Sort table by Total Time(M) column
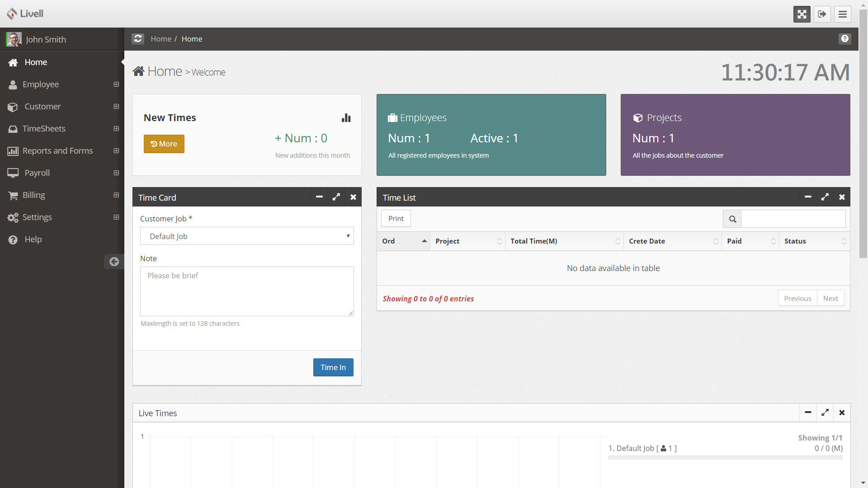This screenshot has width=868, height=488. tap(564, 241)
